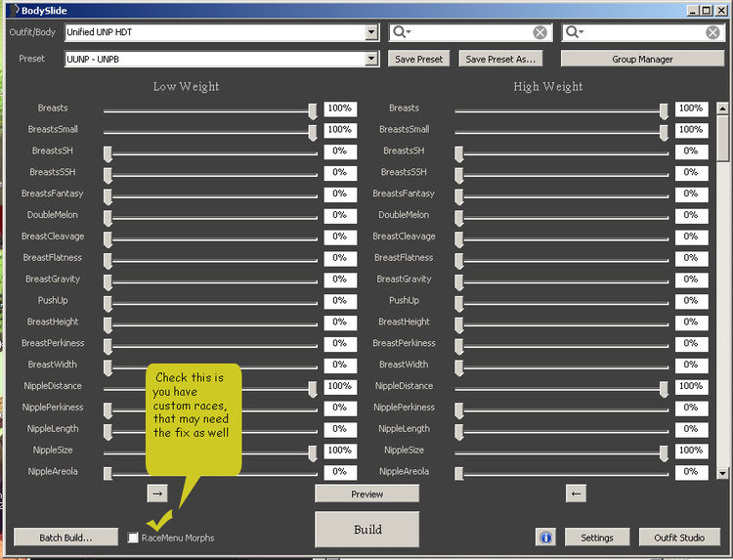Click the Low Weight BreastsSH slider handle

[x=108, y=154]
